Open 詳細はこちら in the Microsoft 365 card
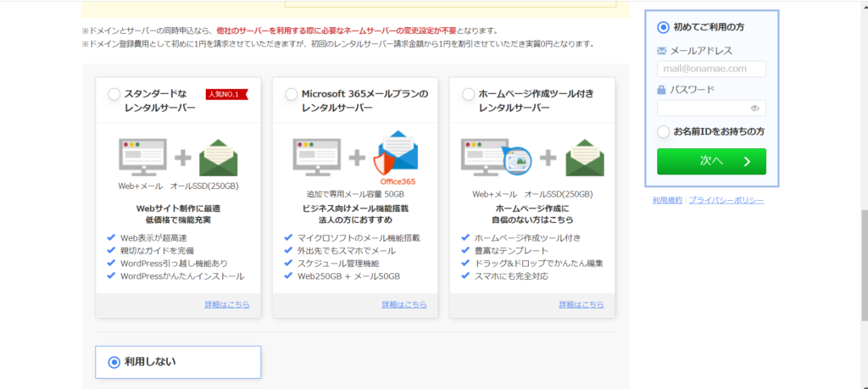Image resolution: width=868 pixels, height=389 pixels. (x=404, y=304)
